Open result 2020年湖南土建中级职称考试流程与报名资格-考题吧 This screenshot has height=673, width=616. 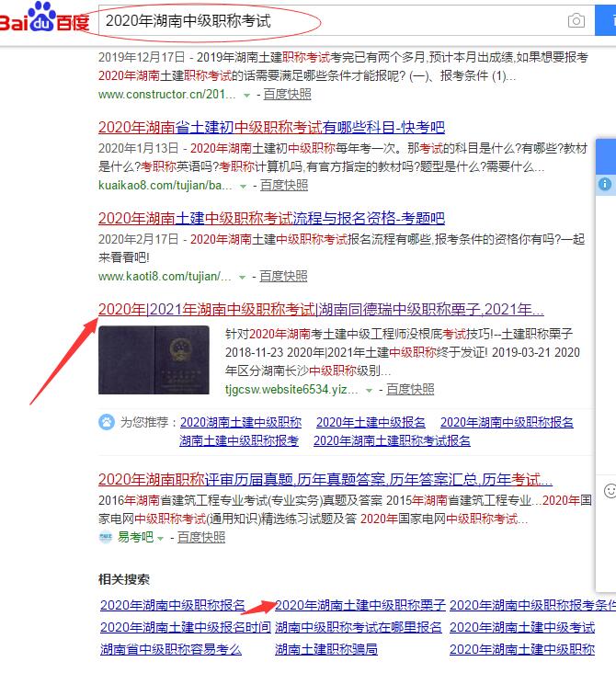(x=271, y=218)
